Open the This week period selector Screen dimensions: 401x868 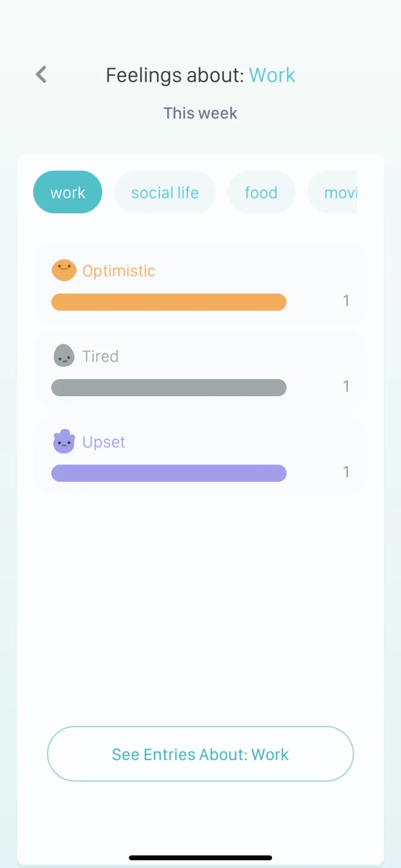(200, 113)
